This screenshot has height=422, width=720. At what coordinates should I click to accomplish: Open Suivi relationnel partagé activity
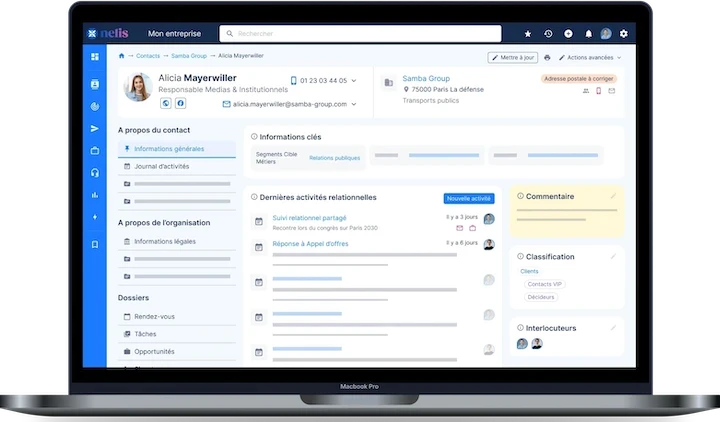click(309, 218)
